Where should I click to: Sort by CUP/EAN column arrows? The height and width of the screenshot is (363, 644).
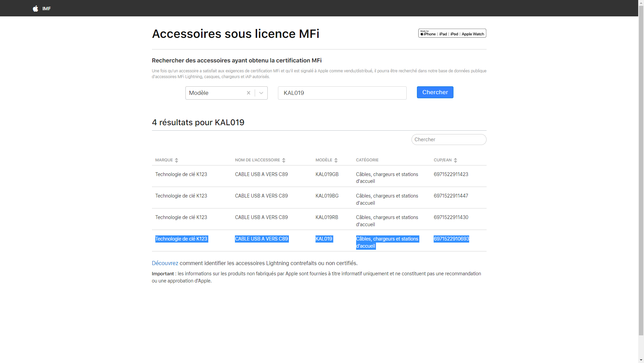pos(456,160)
